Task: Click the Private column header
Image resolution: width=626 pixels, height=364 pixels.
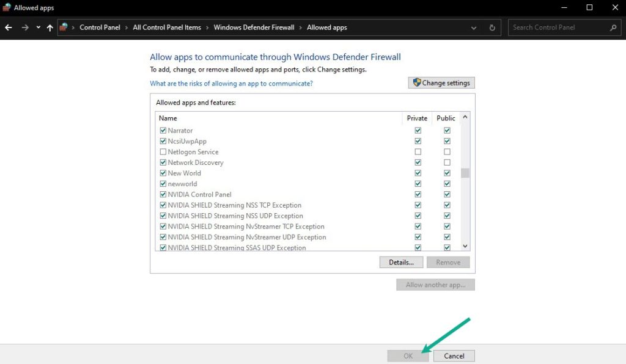Action: point(417,118)
